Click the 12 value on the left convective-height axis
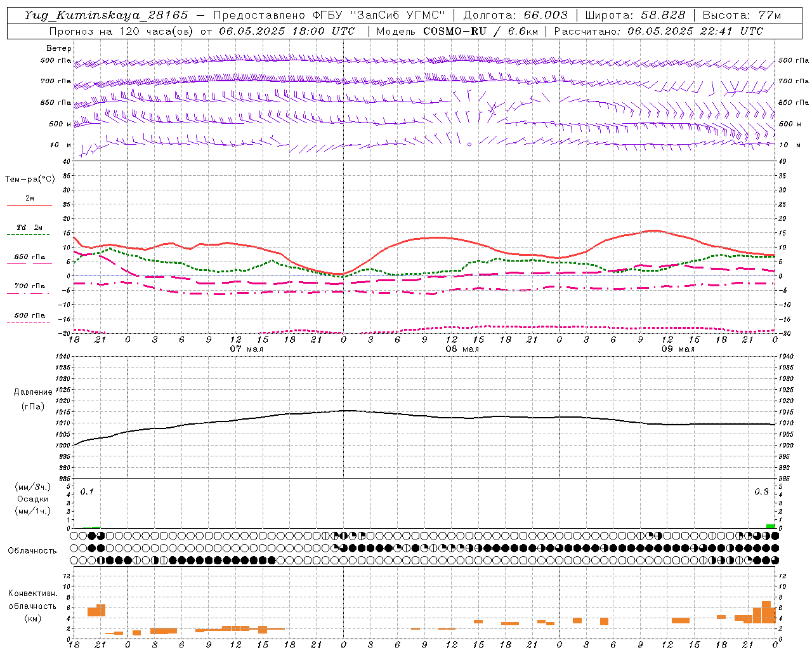The width and height of the screenshot is (812, 650). click(67, 576)
